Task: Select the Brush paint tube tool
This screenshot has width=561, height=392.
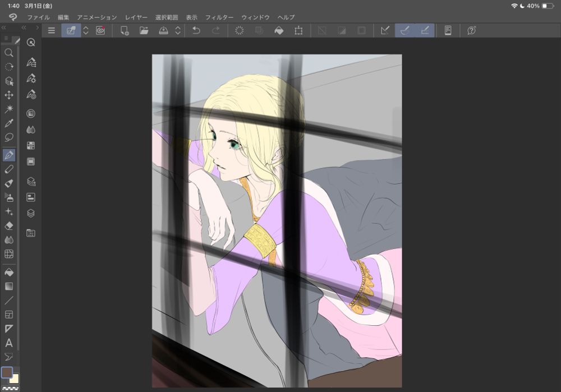Action: coord(9,183)
